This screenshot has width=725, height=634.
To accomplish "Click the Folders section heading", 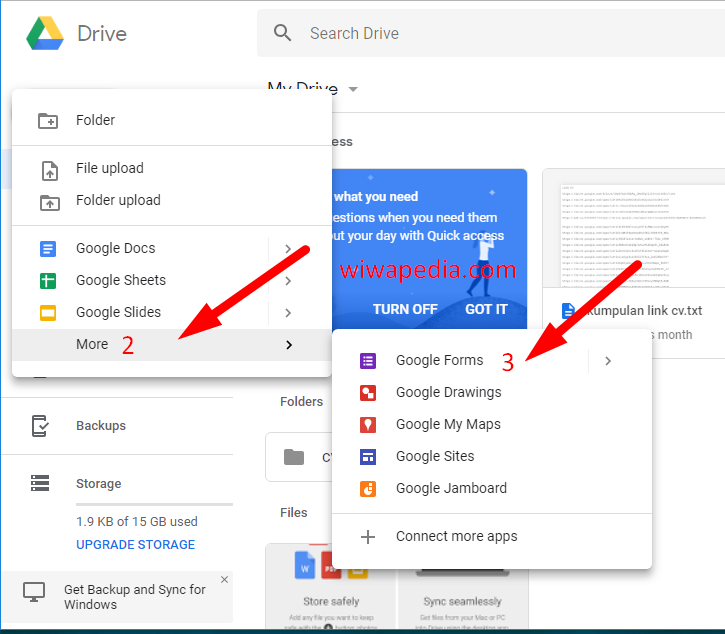I will (x=301, y=401).
